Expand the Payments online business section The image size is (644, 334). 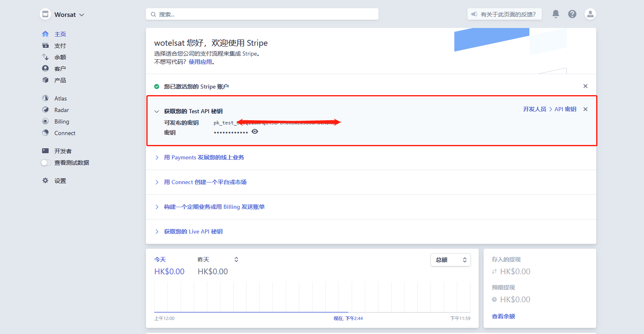(x=157, y=157)
